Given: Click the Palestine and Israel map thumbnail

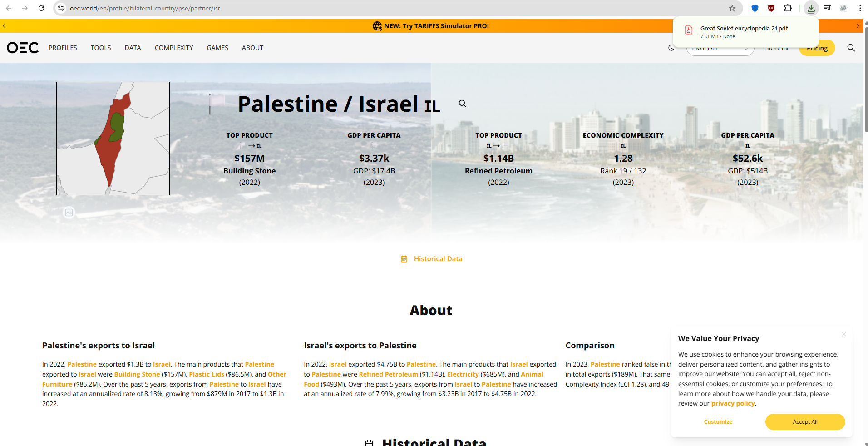Looking at the screenshot, I should pyautogui.click(x=113, y=139).
